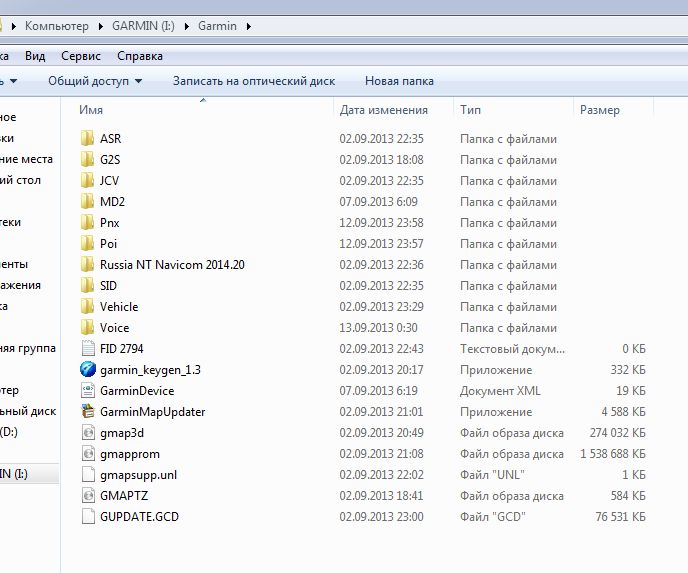Select file name GUPDATE.GCD
The width and height of the screenshot is (688, 573).
(x=139, y=517)
